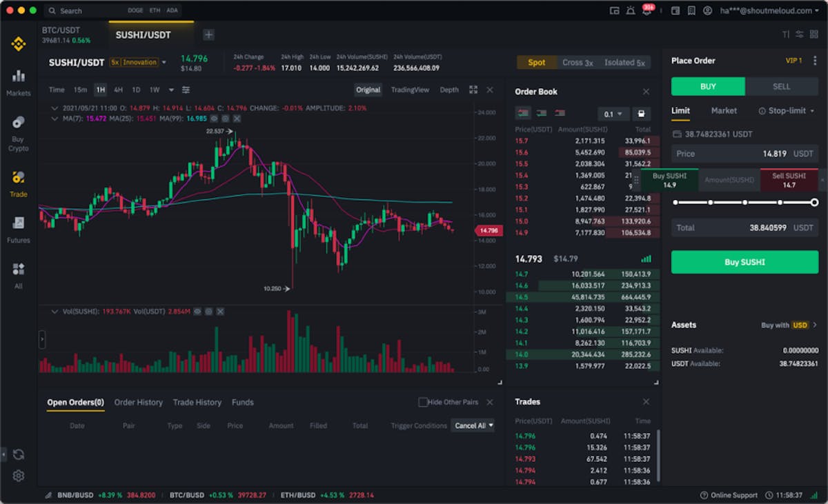Show both bids and asks view in order book
Viewport: 828px width, 504px height.
click(523, 113)
